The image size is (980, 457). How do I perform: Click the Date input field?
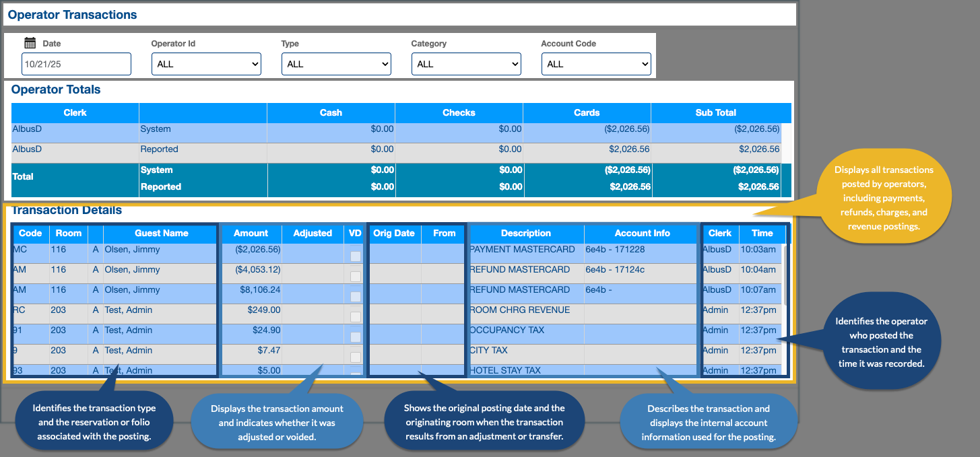click(76, 64)
